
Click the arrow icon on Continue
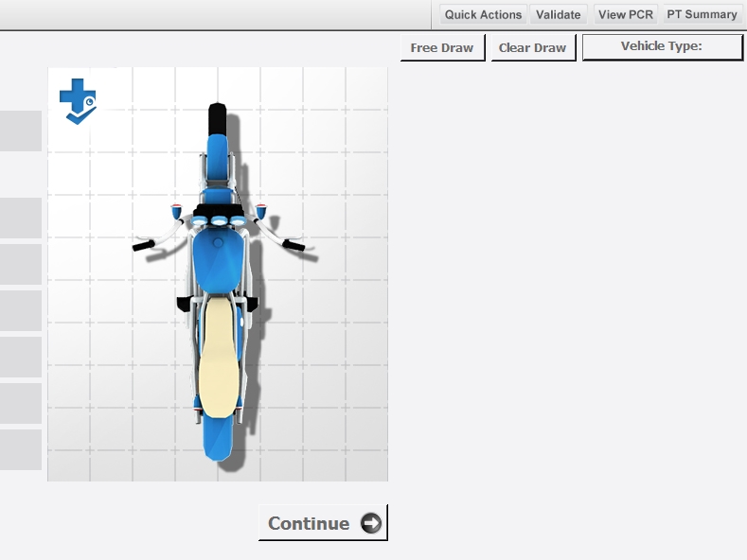(x=371, y=523)
